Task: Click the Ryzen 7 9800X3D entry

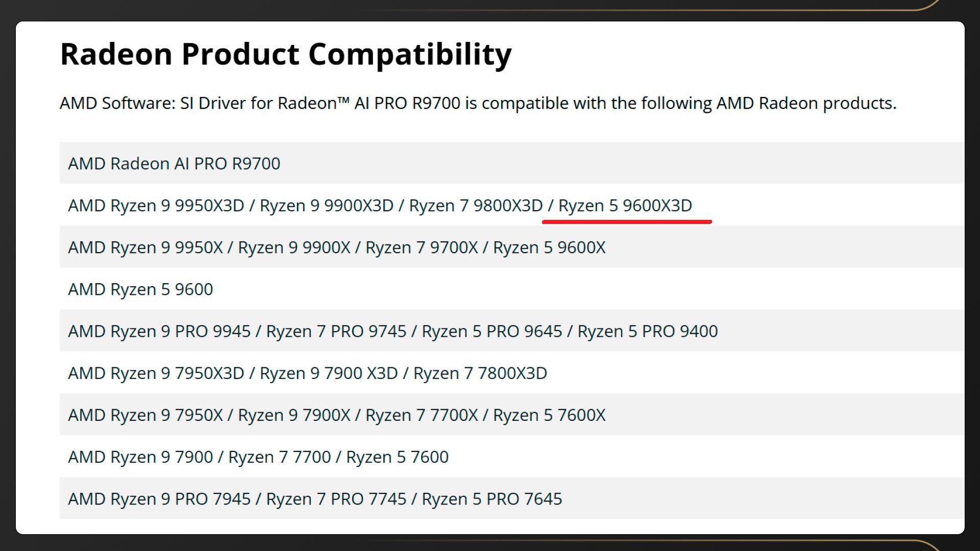Action: (x=476, y=206)
